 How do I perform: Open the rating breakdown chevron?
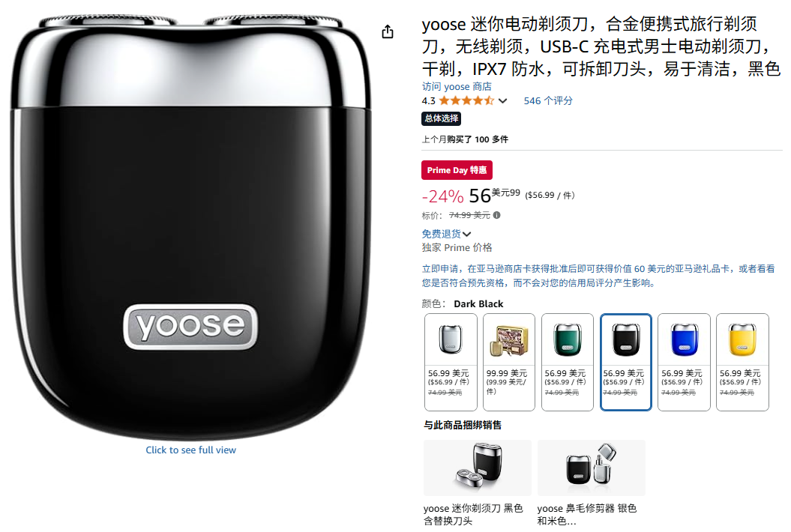click(x=502, y=101)
